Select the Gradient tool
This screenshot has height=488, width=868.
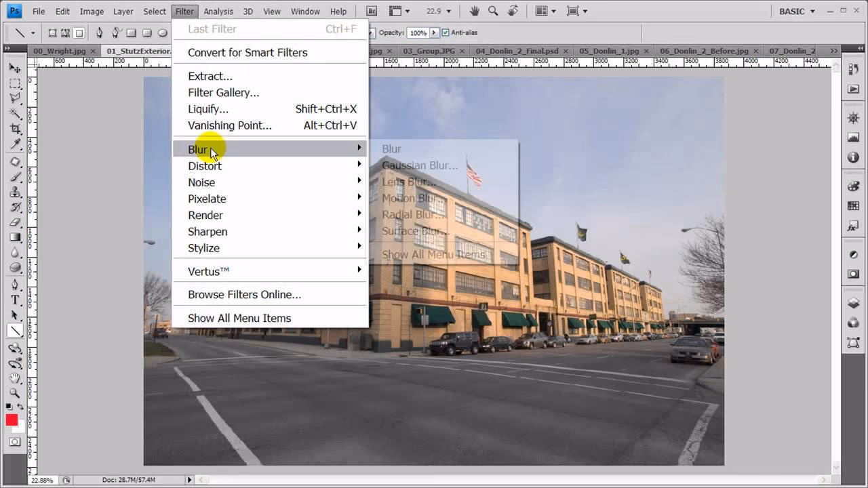coord(15,237)
